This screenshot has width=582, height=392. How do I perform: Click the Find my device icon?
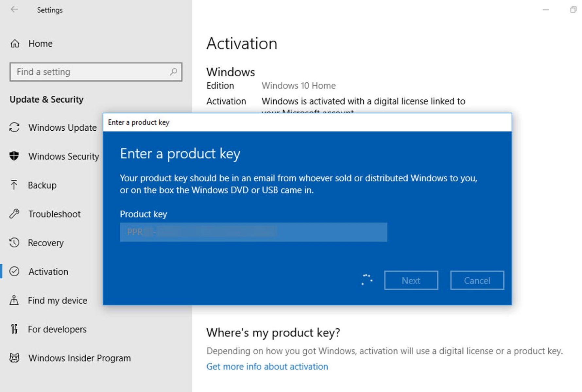[14, 300]
